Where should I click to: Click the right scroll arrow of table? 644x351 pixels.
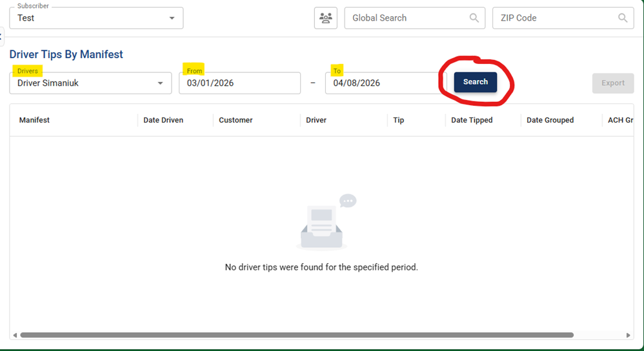click(629, 336)
